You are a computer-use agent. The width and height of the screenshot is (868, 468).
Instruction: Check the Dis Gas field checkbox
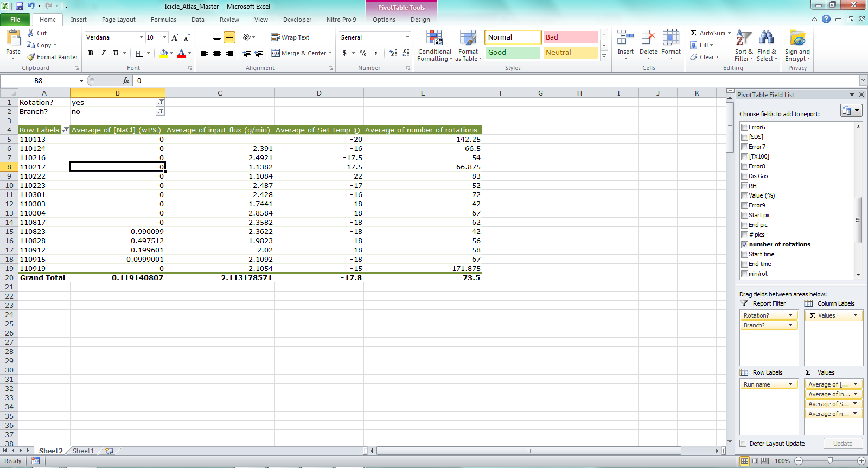(x=744, y=176)
